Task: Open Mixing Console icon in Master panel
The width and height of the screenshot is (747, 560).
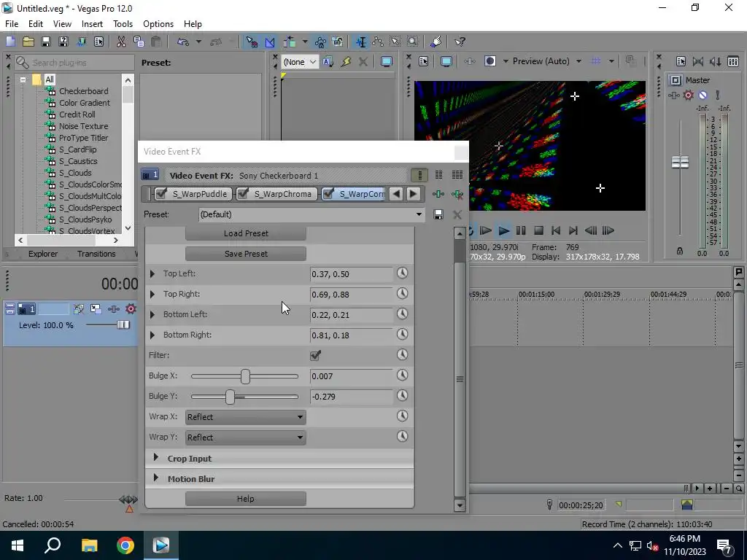Action: pyautogui.click(x=733, y=61)
